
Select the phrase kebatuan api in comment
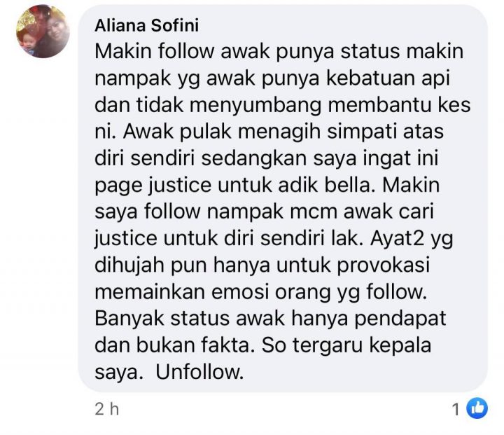click(x=388, y=78)
